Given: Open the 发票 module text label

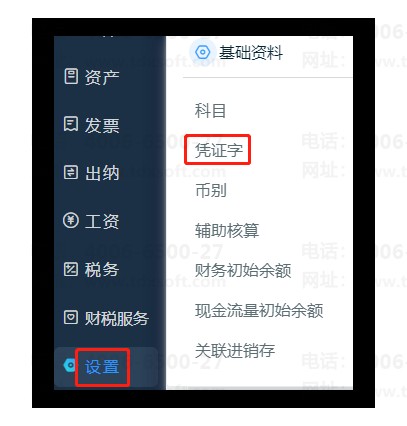Looking at the screenshot, I should pos(102,125).
